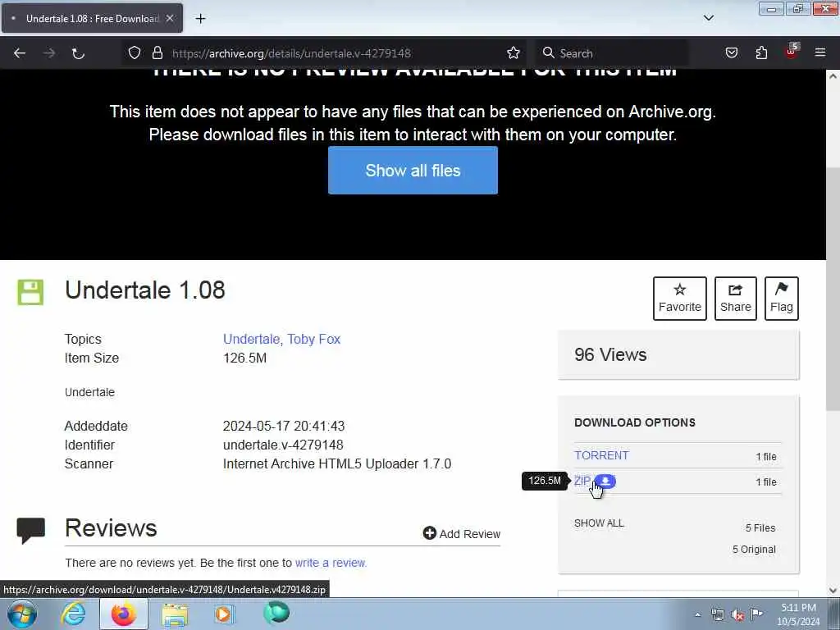This screenshot has height=630, width=840.
Task: Follow the write a review link
Action: [331, 563]
